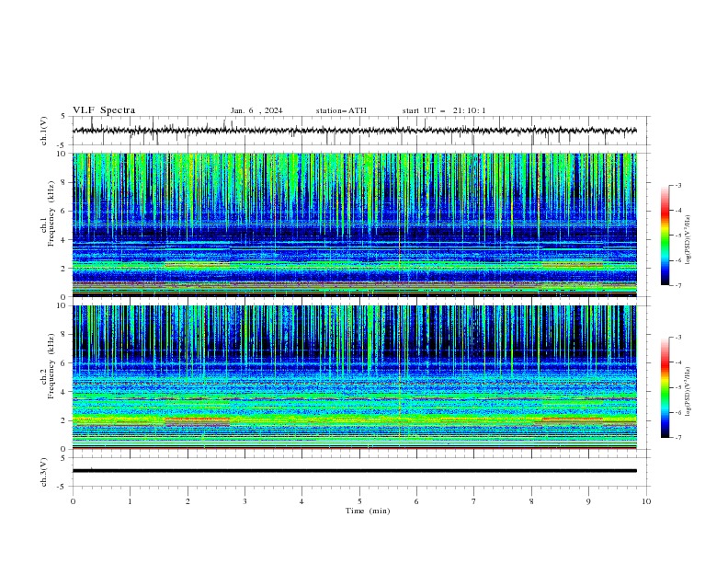
Task: Click the "4" kHz tick on ch.2 axis
Action: pyautogui.click(x=65, y=392)
